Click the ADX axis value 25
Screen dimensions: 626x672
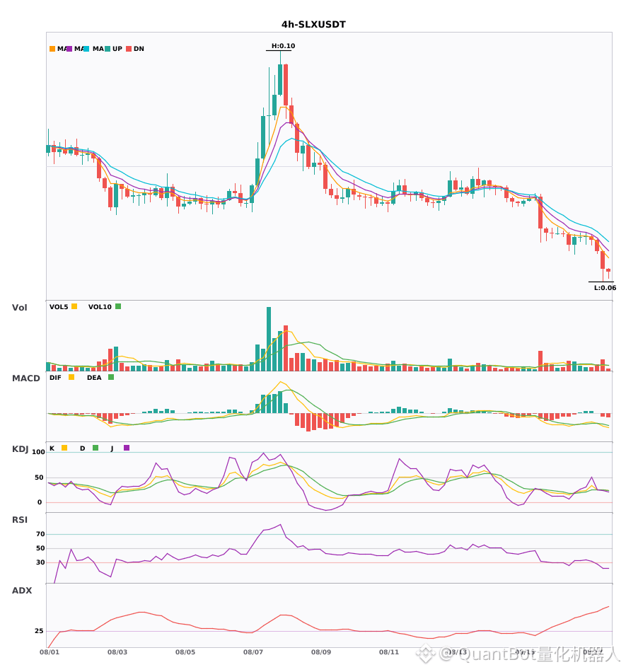pos(39,630)
